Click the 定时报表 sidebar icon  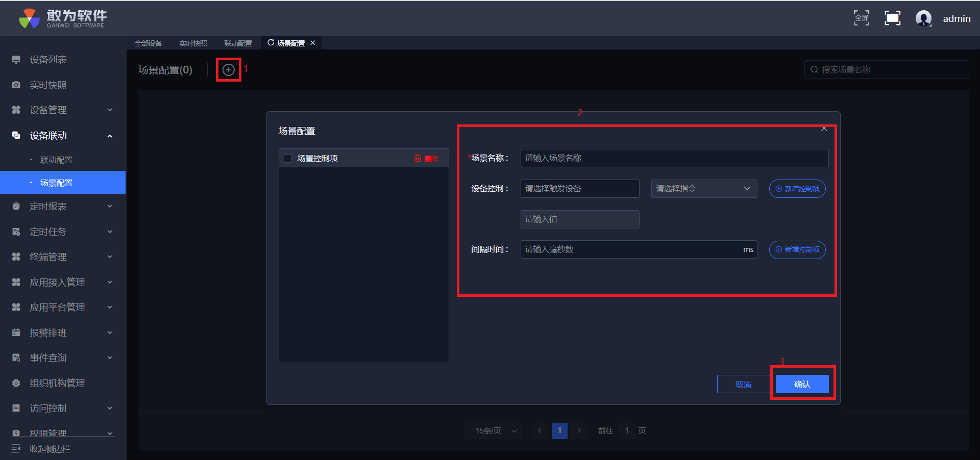[16, 207]
